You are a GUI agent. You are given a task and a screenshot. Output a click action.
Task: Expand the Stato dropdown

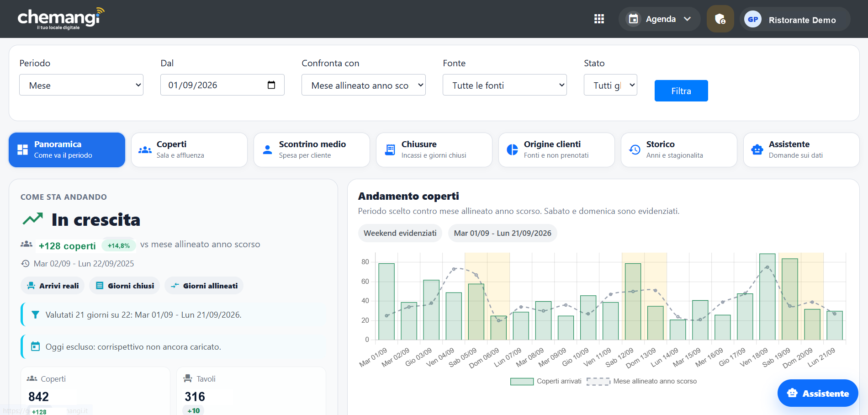coord(610,85)
